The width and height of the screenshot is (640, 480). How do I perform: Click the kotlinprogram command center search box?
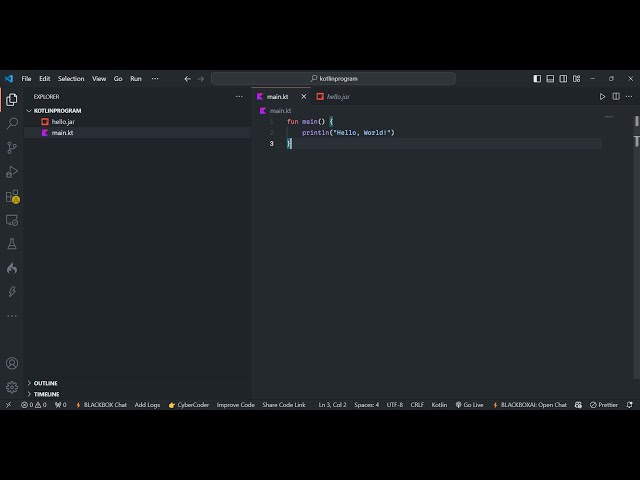coord(333,78)
